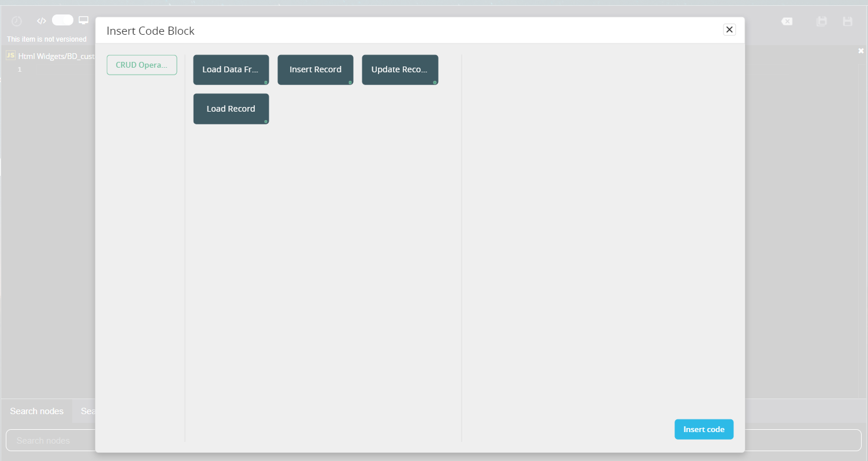Choose the Insert Record code block

315,69
